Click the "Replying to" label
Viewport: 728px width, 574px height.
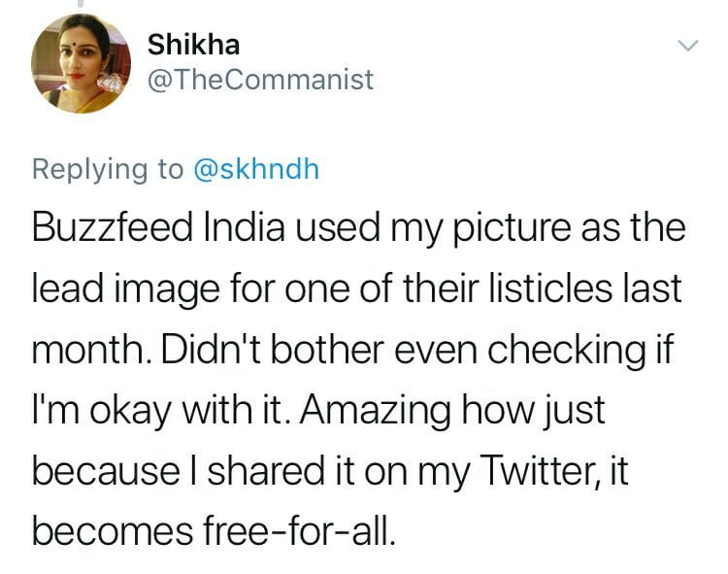click(107, 168)
